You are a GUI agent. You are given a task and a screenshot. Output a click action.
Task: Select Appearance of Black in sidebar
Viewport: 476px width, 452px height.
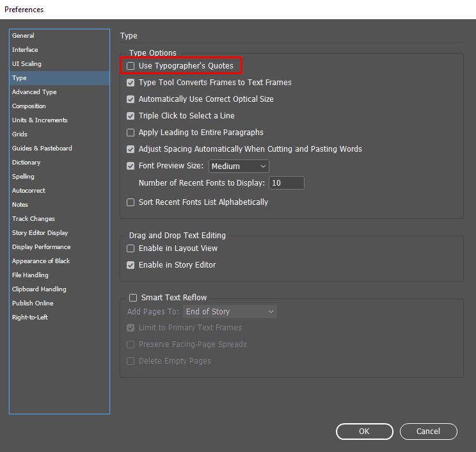[x=41, y=261]
